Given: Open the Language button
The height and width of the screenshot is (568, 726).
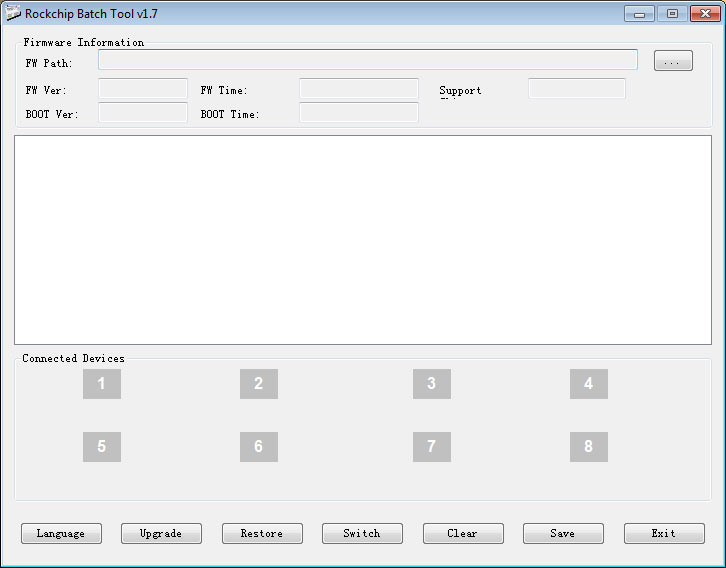Looking at the screenshot, I should point(61,533).
